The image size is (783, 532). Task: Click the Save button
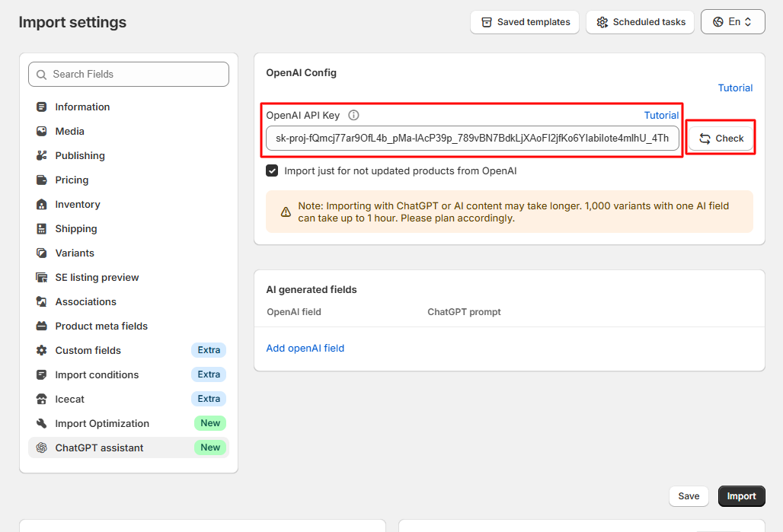(x=689, y=496)
